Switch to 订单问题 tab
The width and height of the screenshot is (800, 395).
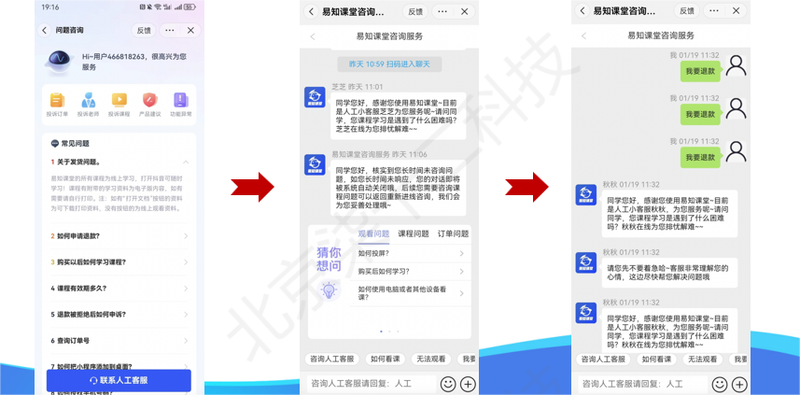tap(453, 234)
